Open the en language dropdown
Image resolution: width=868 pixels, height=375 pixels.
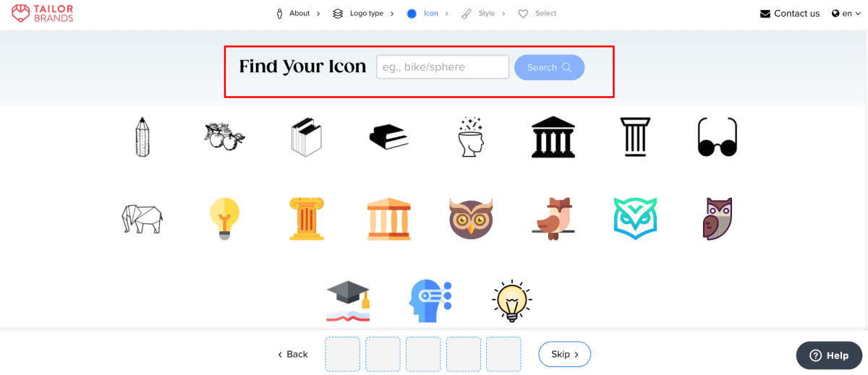[x=841, y=13]
